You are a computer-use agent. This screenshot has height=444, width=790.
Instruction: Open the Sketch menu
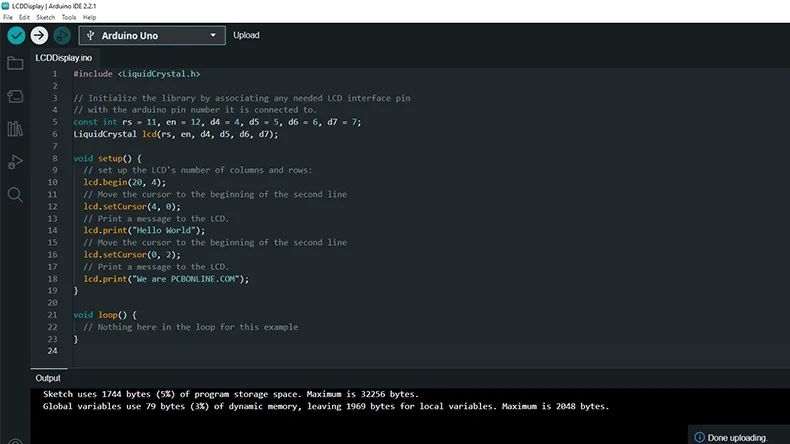[45, 17]
